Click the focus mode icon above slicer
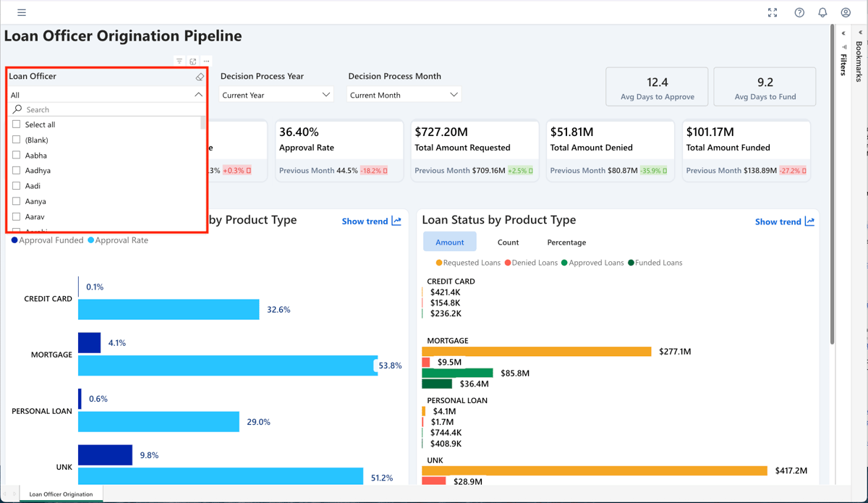The width and height of the screenshot is (868, 503). [193, 62]
